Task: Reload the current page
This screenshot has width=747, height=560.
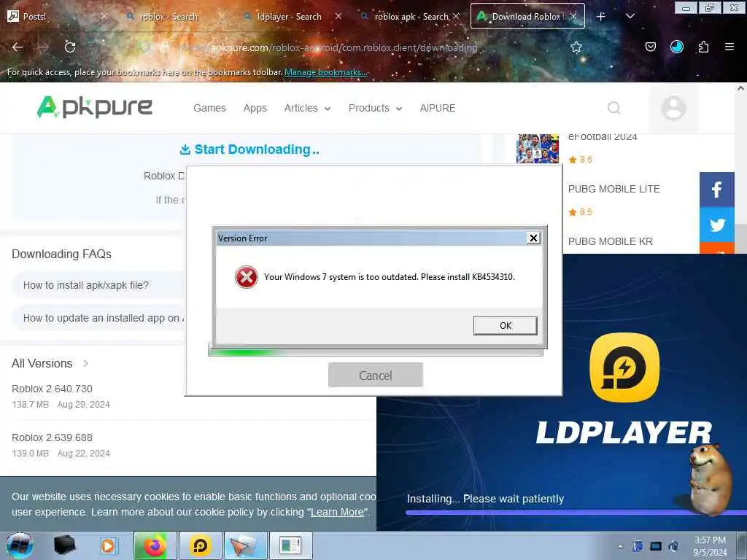Action: [x=70, y=47]
